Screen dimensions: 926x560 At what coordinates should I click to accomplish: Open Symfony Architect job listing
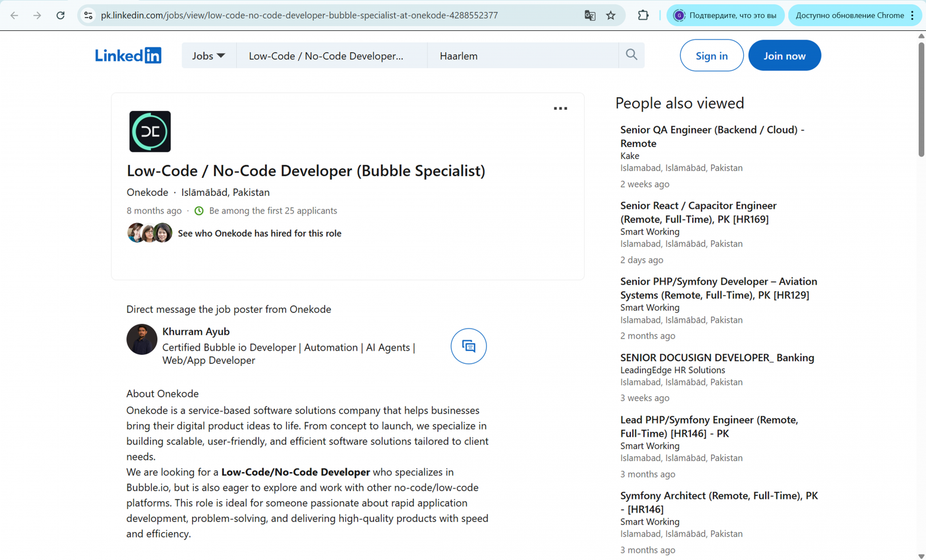click(x=719, y=502)
